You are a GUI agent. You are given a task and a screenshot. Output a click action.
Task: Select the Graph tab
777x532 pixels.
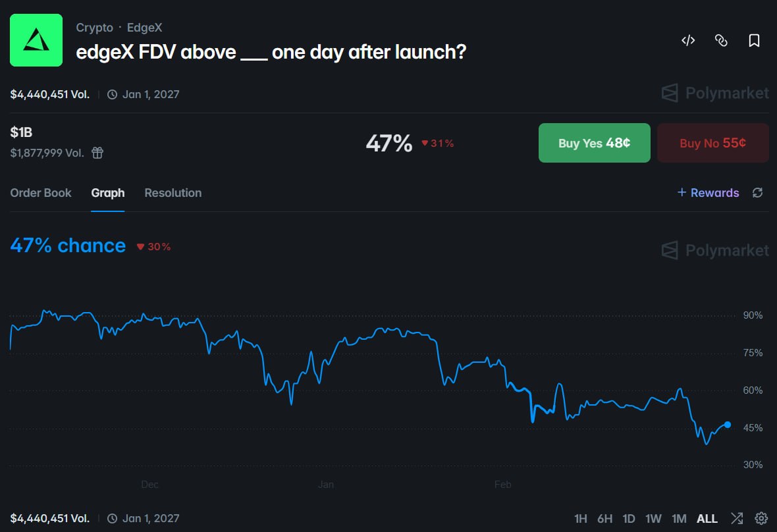(x=108, y=193)
